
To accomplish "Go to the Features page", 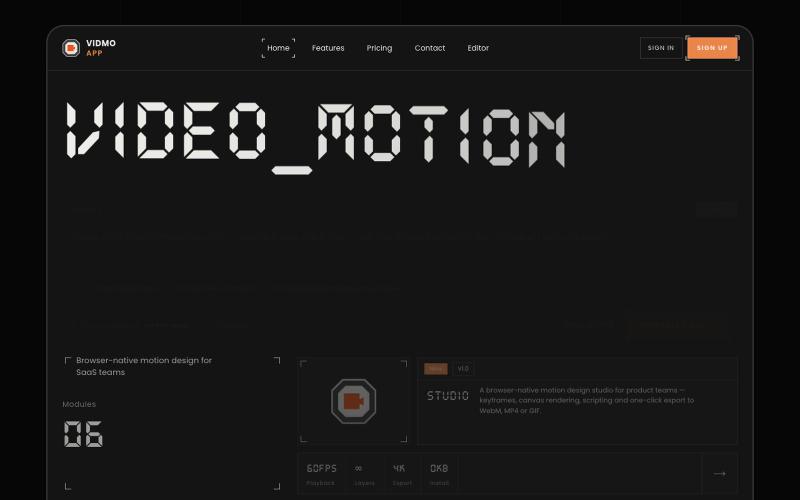I will click(328, 48).
